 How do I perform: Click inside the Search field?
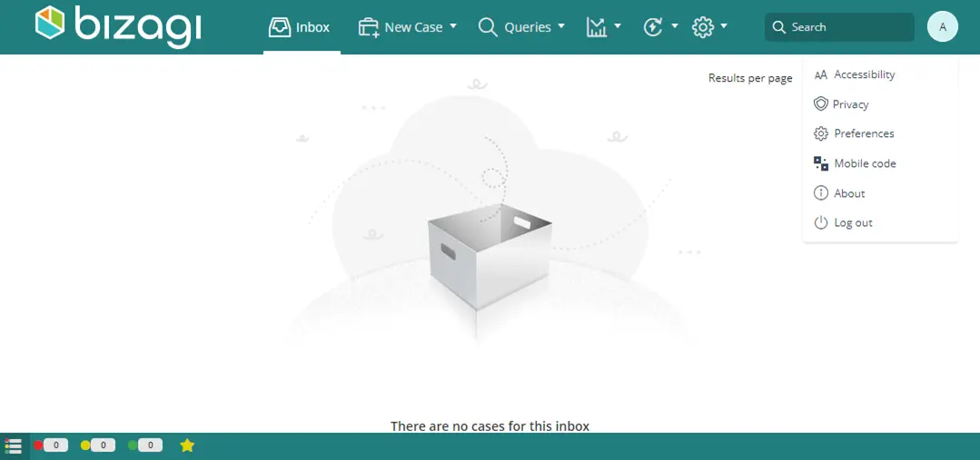click(x=839, y=27)
